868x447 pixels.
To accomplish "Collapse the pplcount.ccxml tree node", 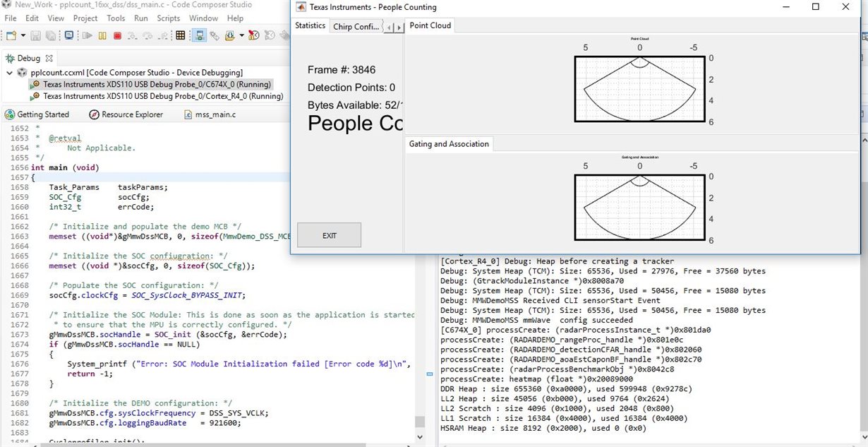I will point(9,73).
